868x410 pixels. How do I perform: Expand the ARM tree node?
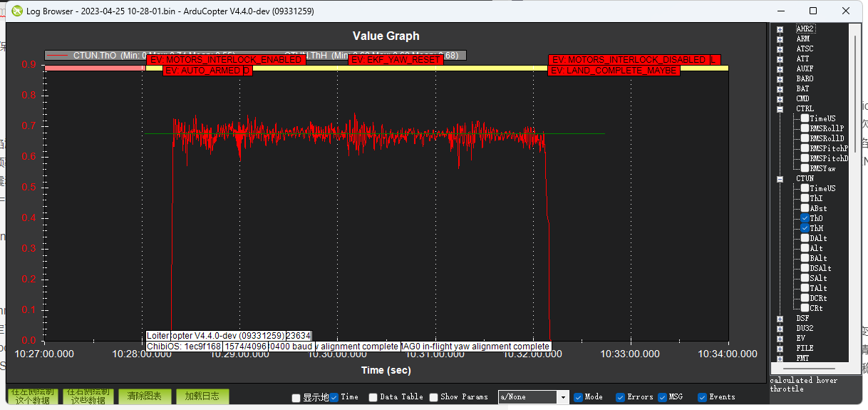click(x=780, y=39)
